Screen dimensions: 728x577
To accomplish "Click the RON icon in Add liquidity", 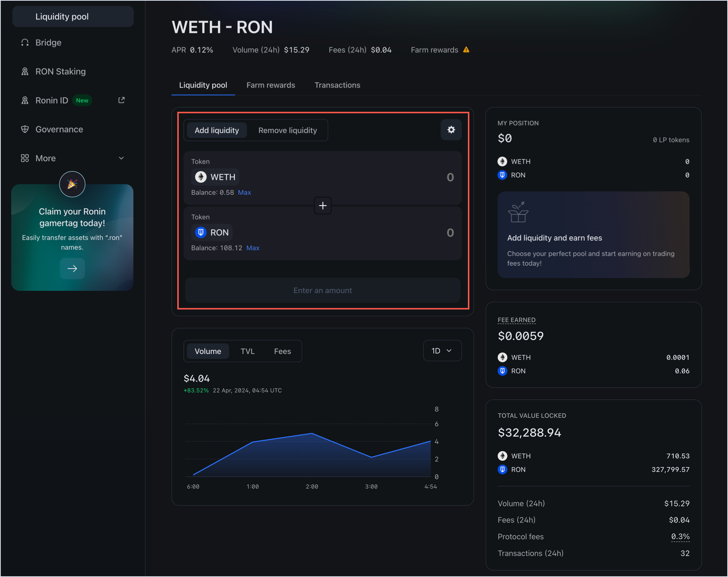I will point(201,232).
